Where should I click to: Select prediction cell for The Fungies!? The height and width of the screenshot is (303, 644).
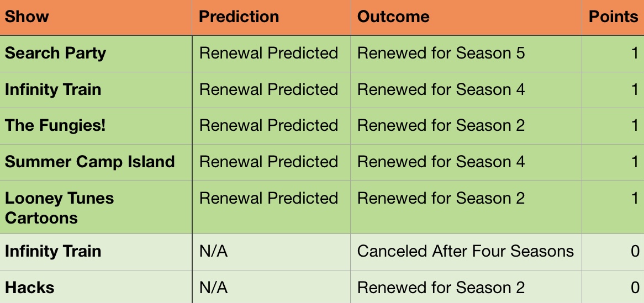tap(268, 125)
